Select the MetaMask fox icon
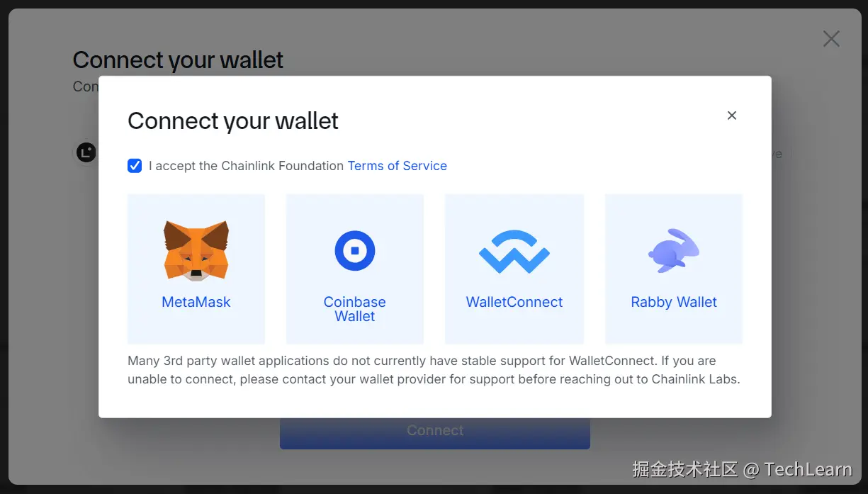The width and height of the screenshot is (868, 494). (196, 249)
